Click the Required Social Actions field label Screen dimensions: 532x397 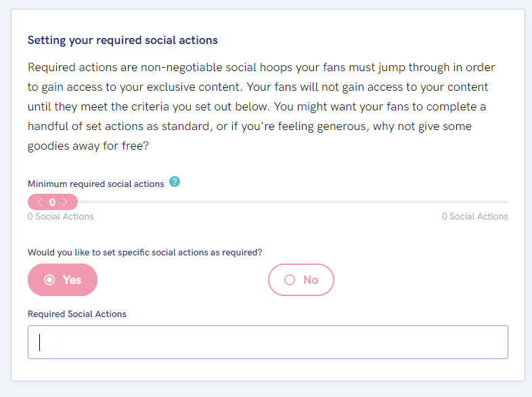tap(77, 314)
